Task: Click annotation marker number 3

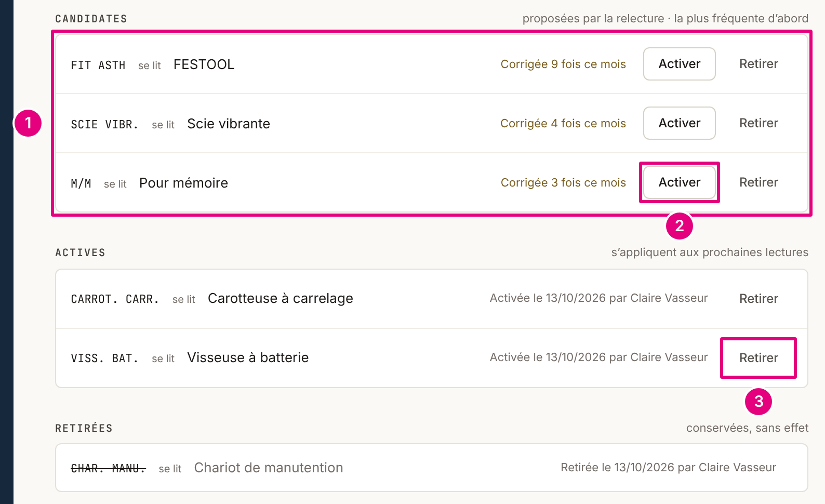Action: [x=759, y=402]
